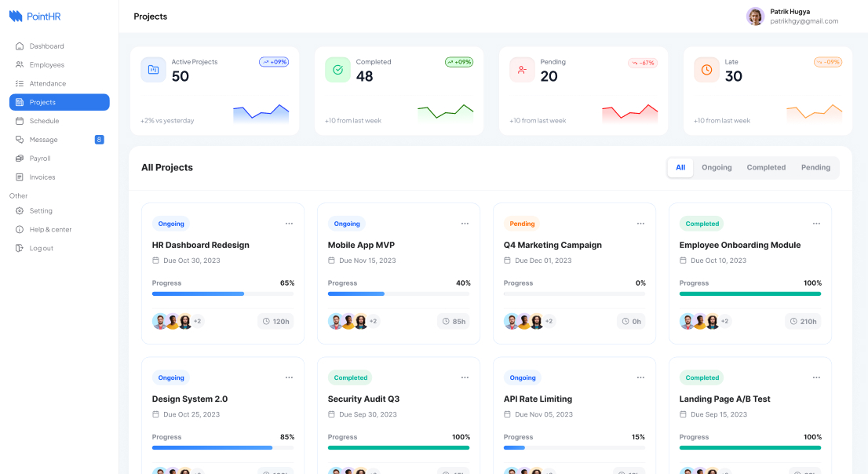Select the Employees icon in the sidebar
The image size is (868, 474).
pyautogui.click(x=20, y=65)
